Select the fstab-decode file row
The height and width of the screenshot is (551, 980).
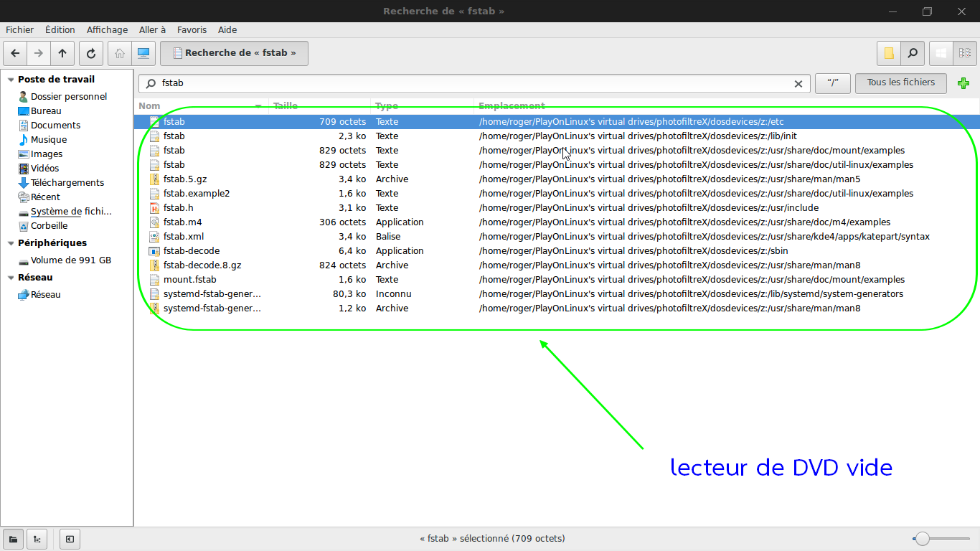pyautogui.click(x=192, y=251)
